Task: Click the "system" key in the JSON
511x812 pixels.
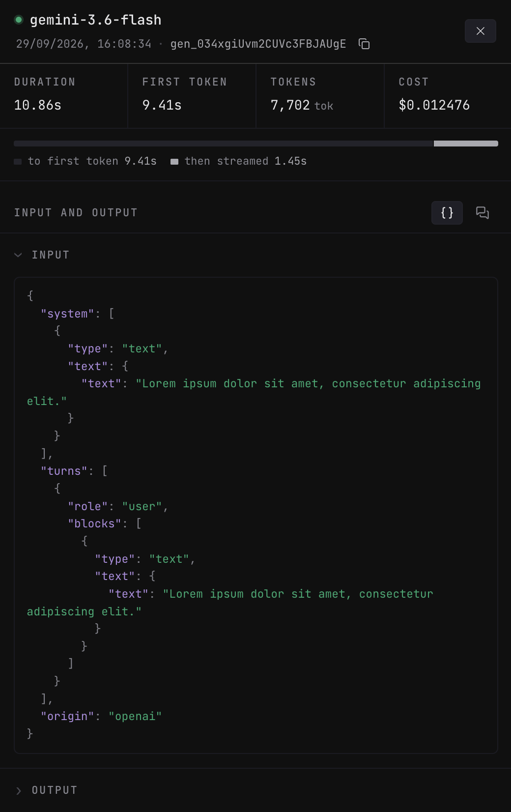Action: pyautogui.click(x=67, y=314)
